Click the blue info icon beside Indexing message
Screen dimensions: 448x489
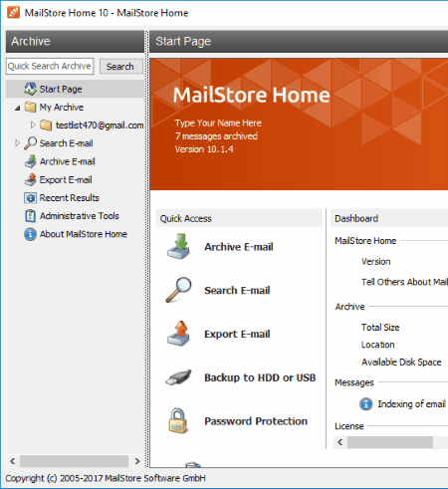click(x=365, y=404)
